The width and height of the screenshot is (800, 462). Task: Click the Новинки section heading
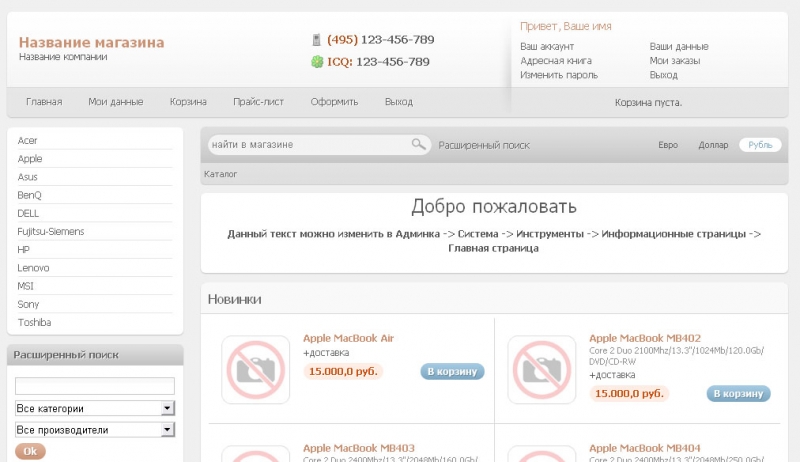[234, 299]
